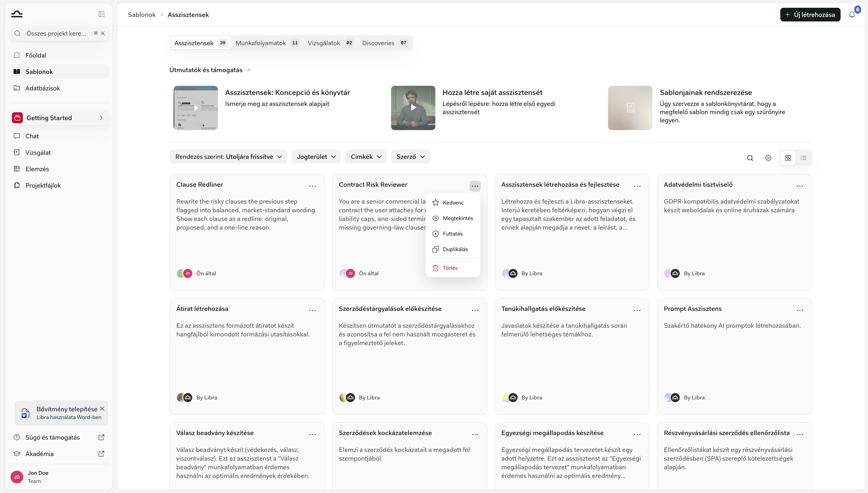Open Jogterület filter dropdown
868x493 pixels.
pyautogui.click(x=316, y=157)
